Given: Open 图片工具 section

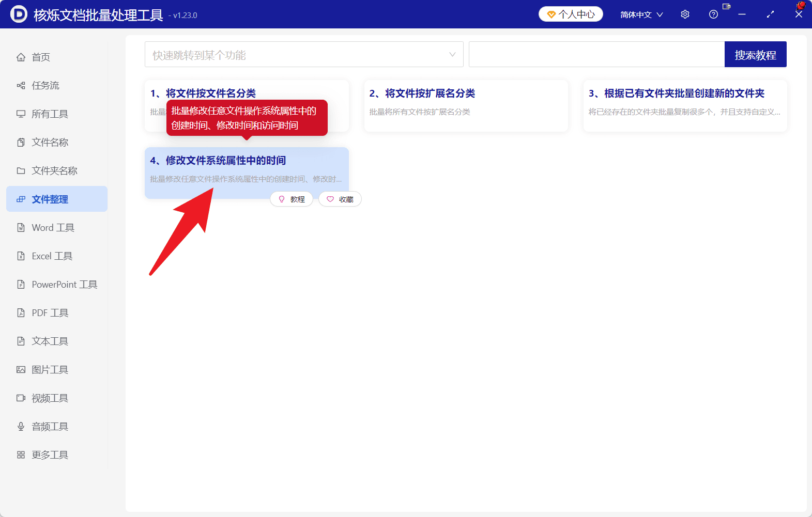Looking at the screenshot, I should [57, 369].
